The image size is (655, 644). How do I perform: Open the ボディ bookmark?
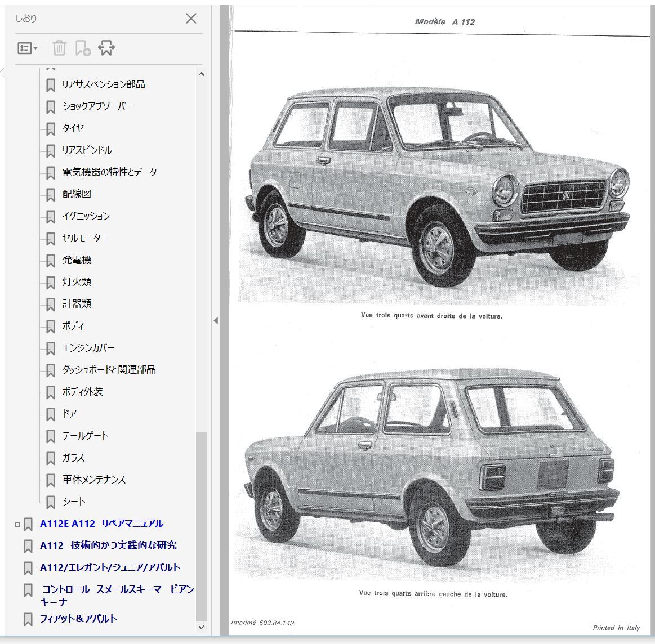point(73,326)
